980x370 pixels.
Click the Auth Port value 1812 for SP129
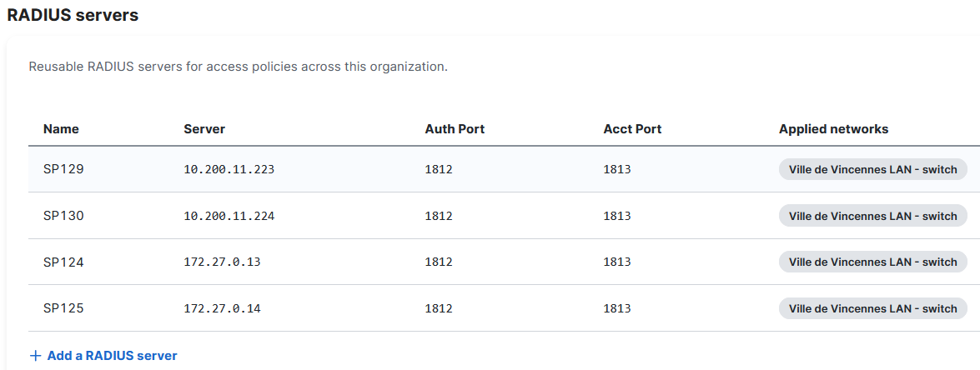pyautogui.click(x=438, y=169)
